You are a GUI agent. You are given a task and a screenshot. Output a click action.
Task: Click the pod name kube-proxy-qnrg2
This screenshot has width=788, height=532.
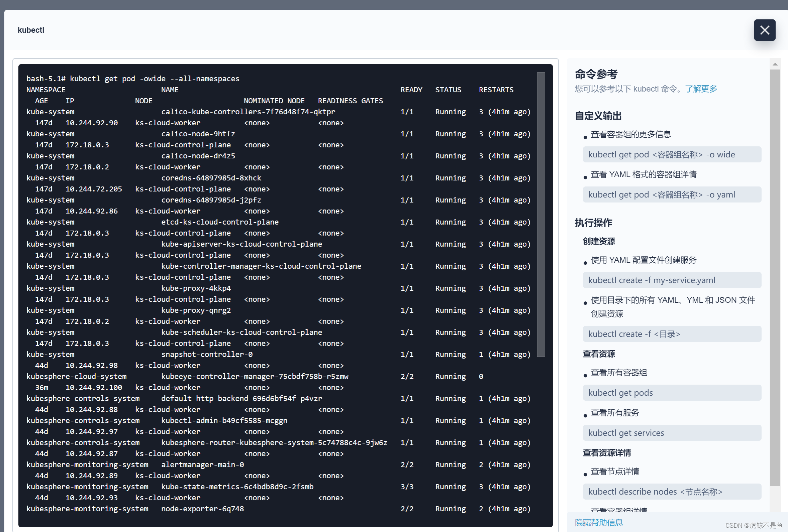196,310
